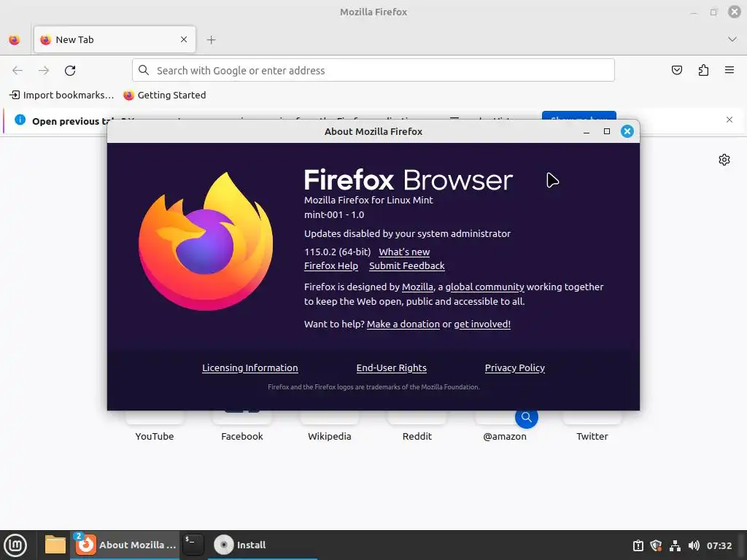Focus the search or address bar

pos(373,71)
